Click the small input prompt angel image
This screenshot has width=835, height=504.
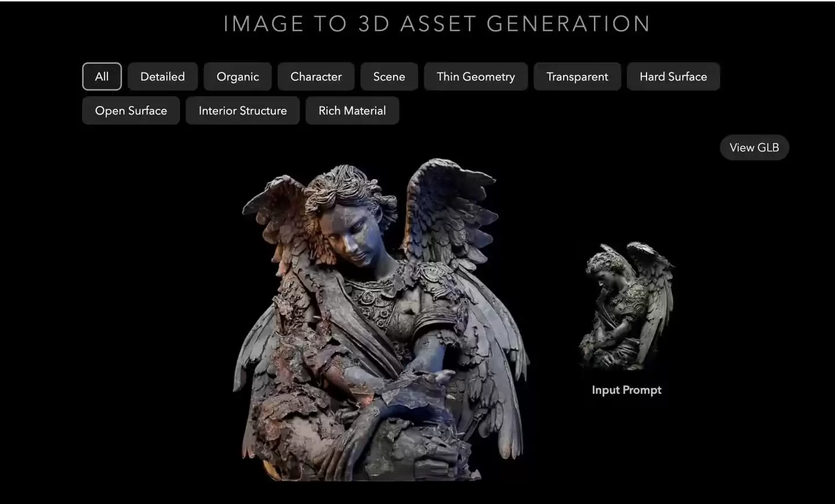click(x=626, y=305)
